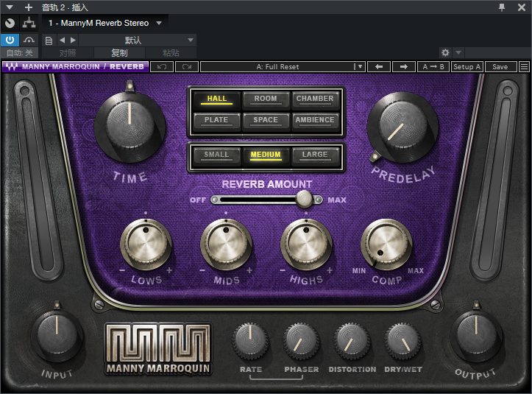Go to next preset arrow
The width and height of the screenshot is (532, 394).
(x=73, y=40)
